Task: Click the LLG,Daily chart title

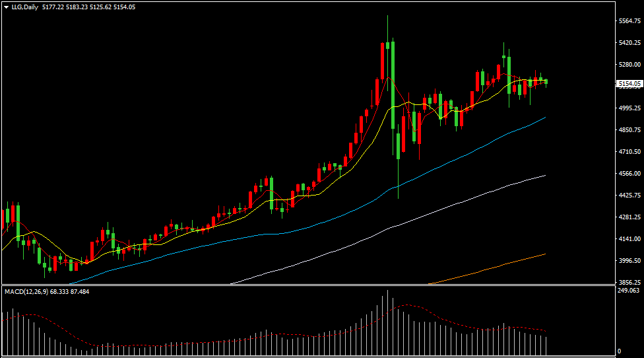Action: click(x=24, y=7)
